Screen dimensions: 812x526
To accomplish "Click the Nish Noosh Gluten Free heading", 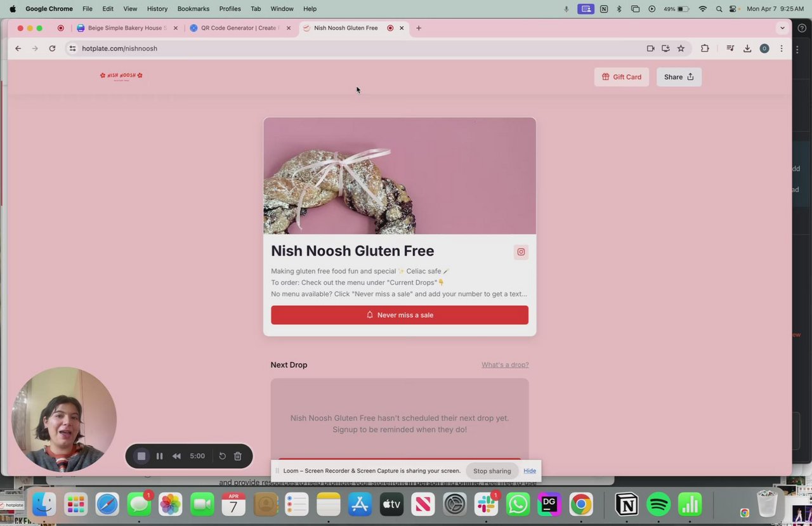I will point(353,251).
